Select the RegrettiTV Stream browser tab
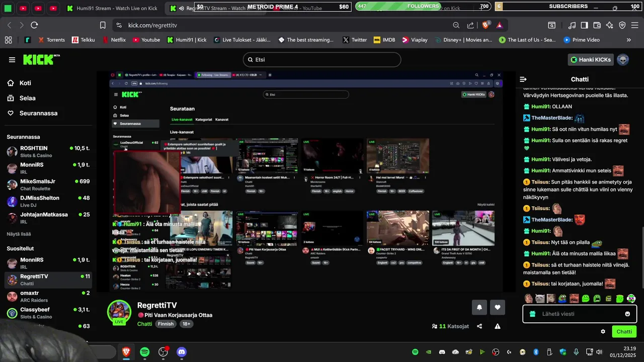Image resolution: width=644 pixels, height=362 pixels. [x=216, y=9]
